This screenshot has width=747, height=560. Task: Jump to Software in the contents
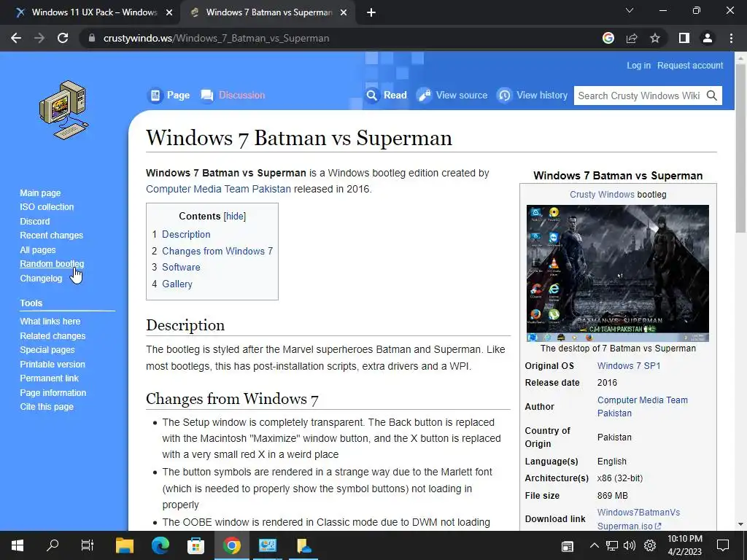(x=181, y=267)
